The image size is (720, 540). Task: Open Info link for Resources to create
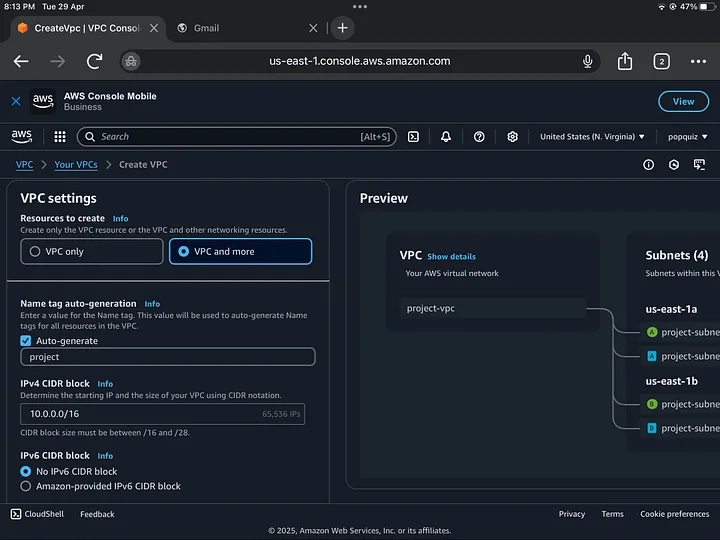(x=121, y=219)
